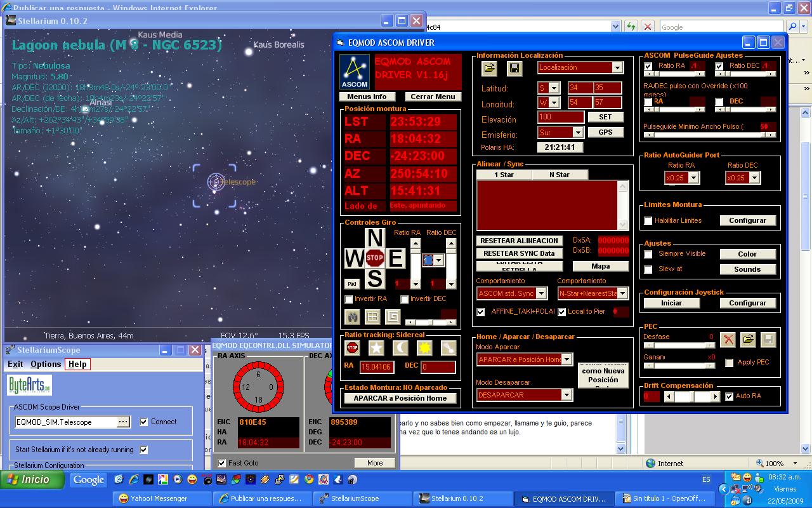
Task: Switch to the 1 Star alignment tab
Action: [504, 175]
